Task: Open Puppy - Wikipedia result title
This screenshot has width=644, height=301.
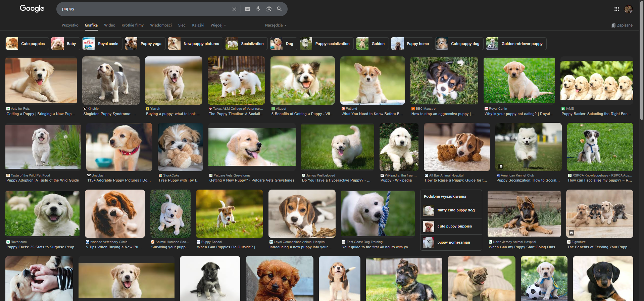Action: tap(396, 181)
